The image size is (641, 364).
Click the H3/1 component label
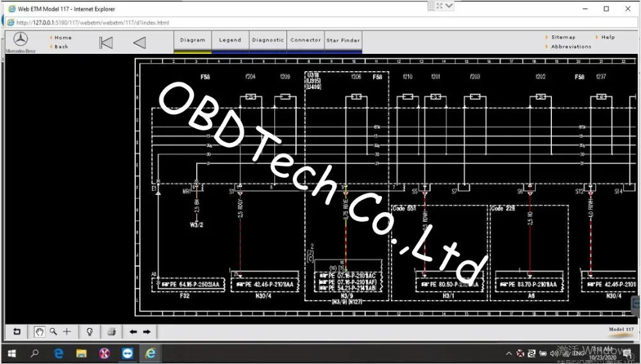pyautogui.click(x=449, y=296)
